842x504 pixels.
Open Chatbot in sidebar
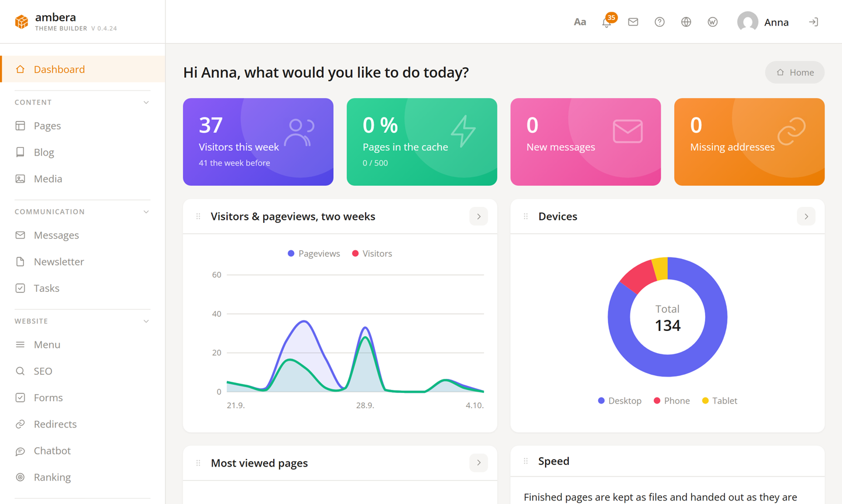82,451
